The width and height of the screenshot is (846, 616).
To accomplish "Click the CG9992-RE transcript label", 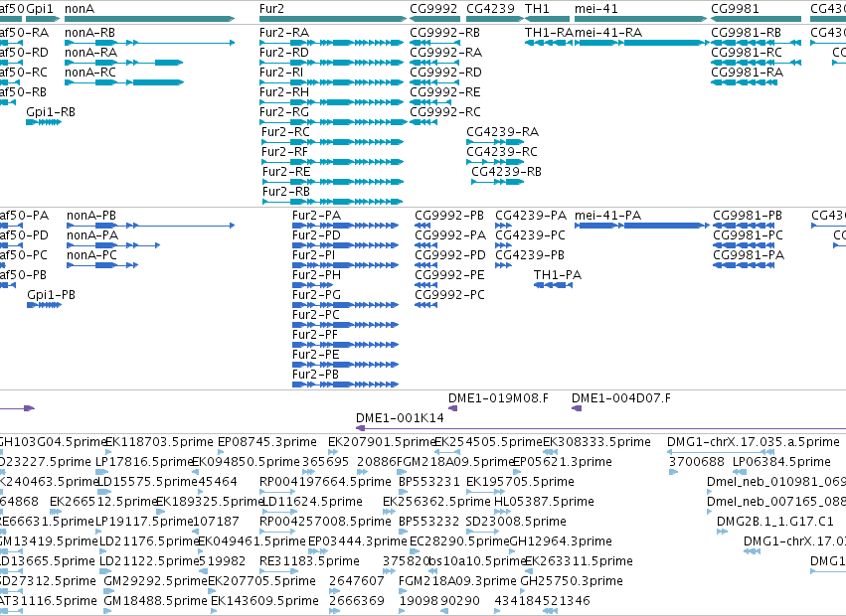I will 445,92.
